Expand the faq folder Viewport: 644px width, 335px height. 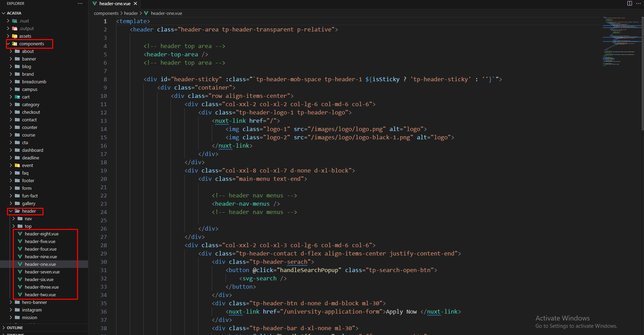click(11, 173)
